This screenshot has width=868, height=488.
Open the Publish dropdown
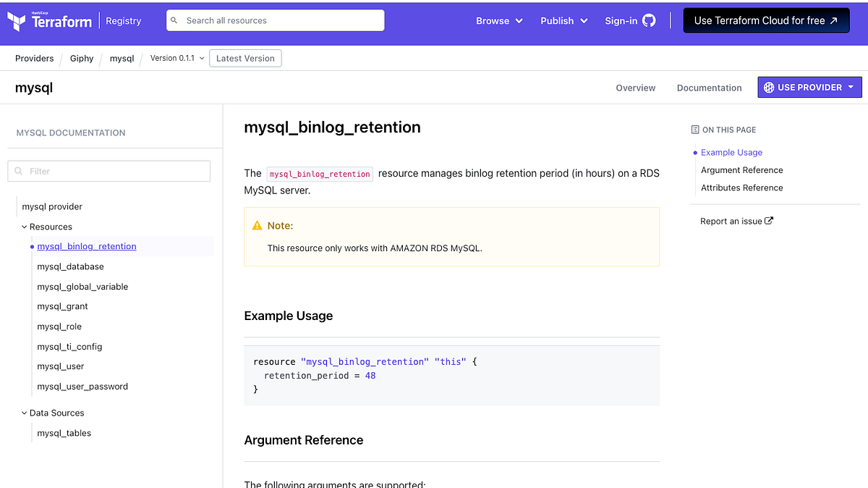(563, 21)
